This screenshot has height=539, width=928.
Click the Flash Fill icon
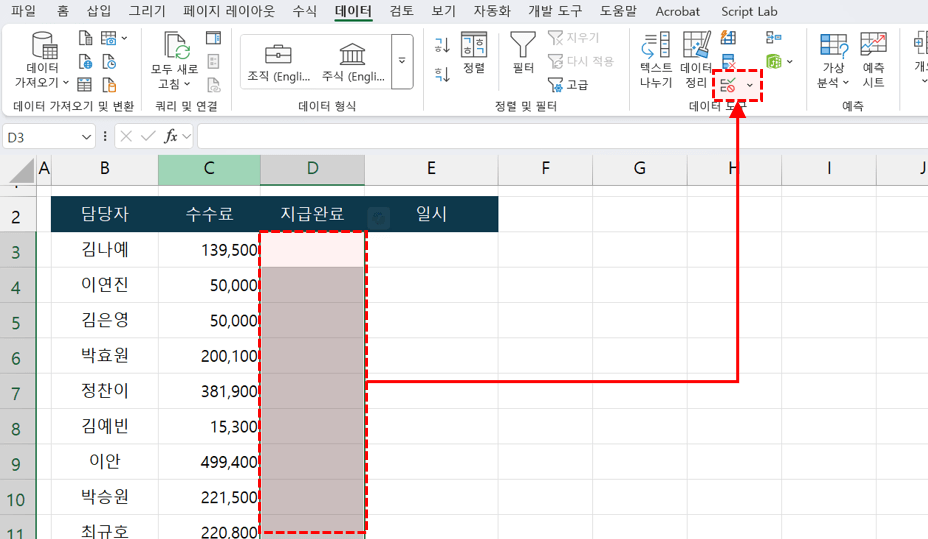[728, 38]
